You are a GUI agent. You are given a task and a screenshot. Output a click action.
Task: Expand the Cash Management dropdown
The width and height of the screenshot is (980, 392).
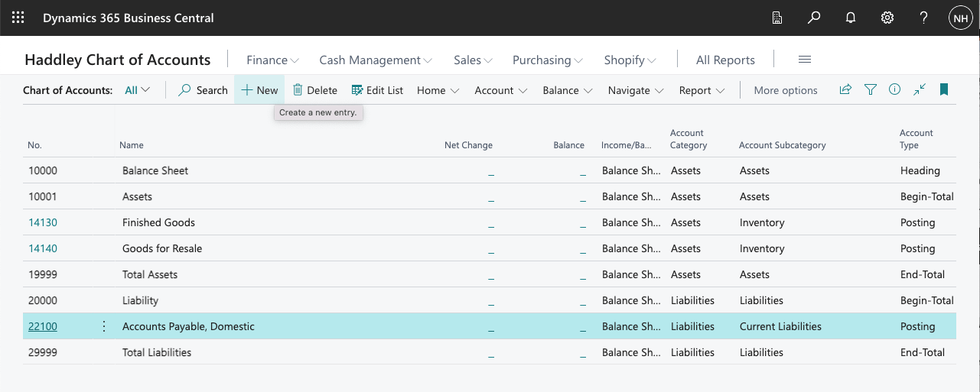[x=376, y=60]
